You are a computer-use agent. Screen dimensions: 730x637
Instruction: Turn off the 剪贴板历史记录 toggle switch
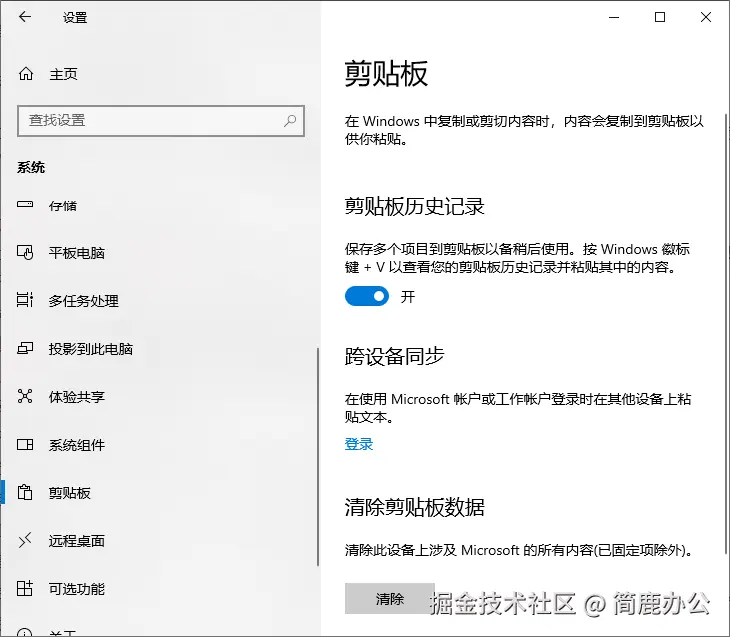click(367, 296)
